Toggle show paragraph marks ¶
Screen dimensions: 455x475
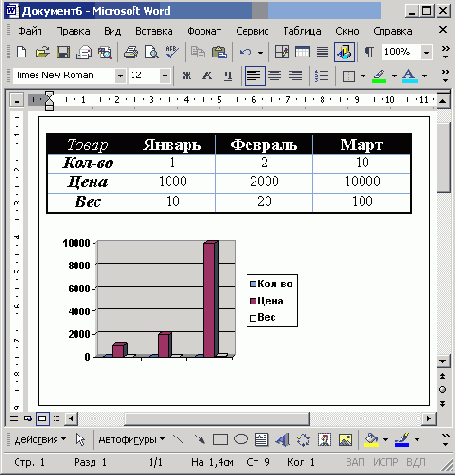pos(369,52)
